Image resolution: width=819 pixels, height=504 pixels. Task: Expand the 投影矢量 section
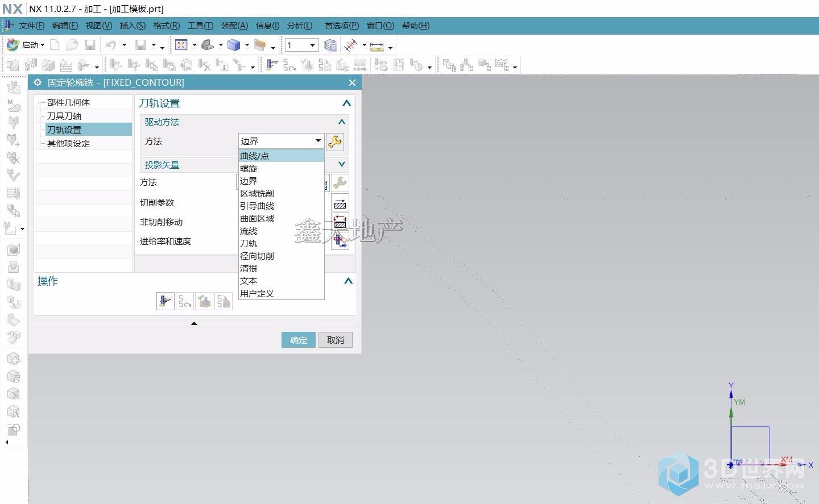click(341, 165)
